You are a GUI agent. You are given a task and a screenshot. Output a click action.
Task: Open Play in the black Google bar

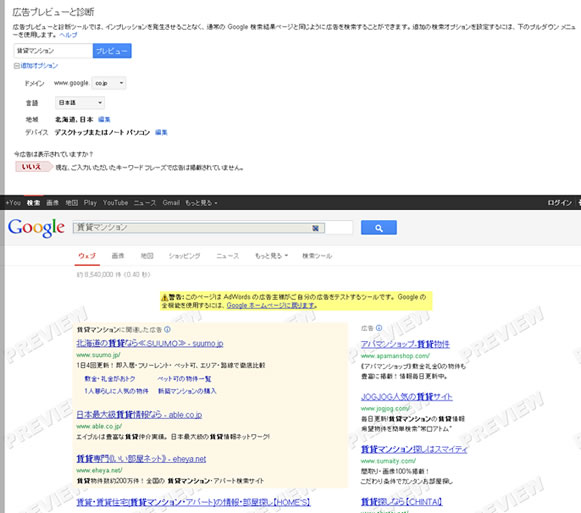pyautogui.click(x=90, y=203)
